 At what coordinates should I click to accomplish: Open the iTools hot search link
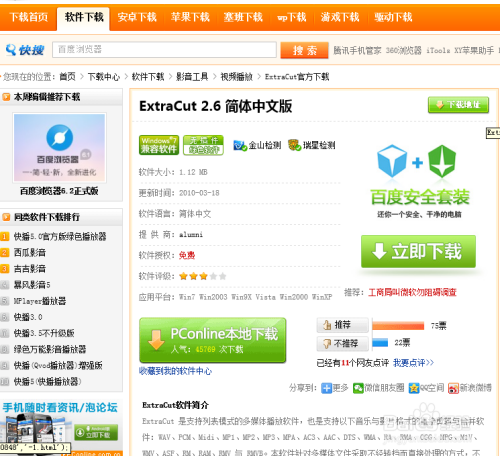(438, 51)
